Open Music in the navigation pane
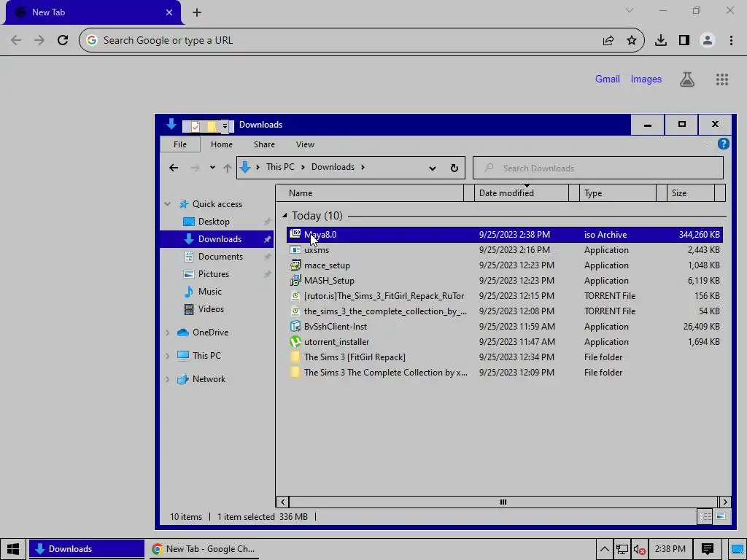Screen dimensions: 747x560 (x=209, y=292)
